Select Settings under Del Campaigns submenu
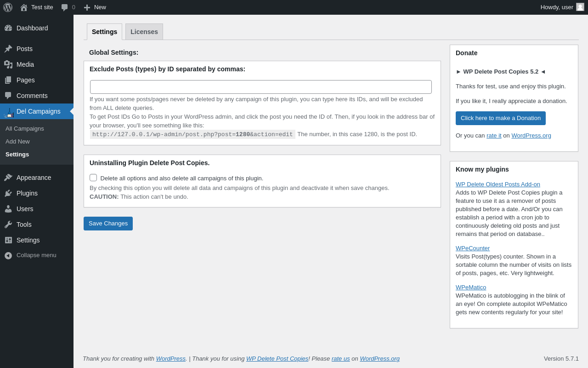The width and height of the screenshot is (588, 368). [17, 155]
